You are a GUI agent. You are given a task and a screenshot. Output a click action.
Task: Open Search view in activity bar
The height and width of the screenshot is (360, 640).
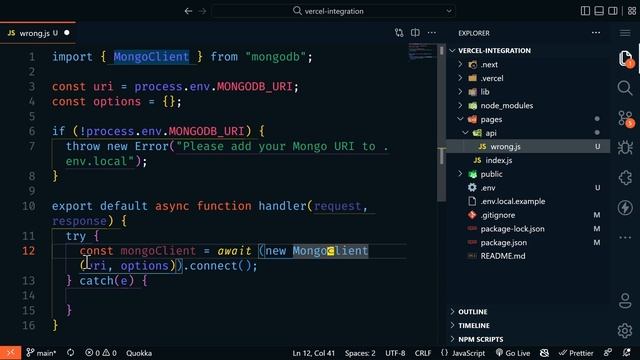(625, 88)
